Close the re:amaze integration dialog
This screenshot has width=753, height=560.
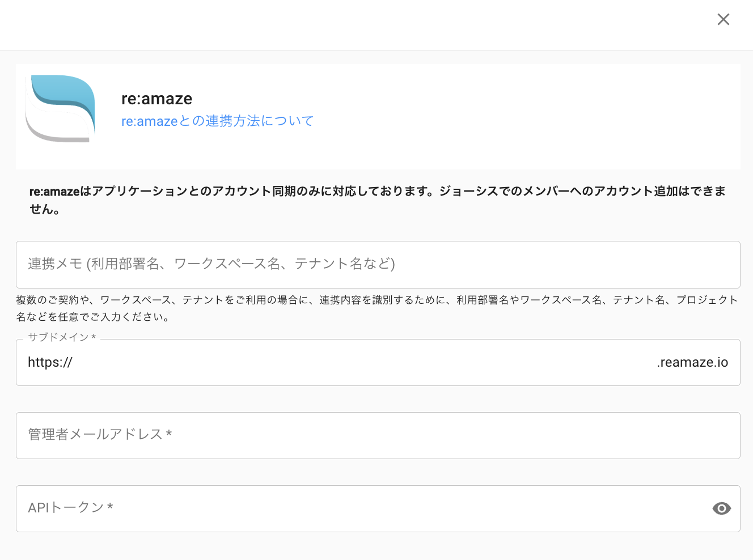723,19
